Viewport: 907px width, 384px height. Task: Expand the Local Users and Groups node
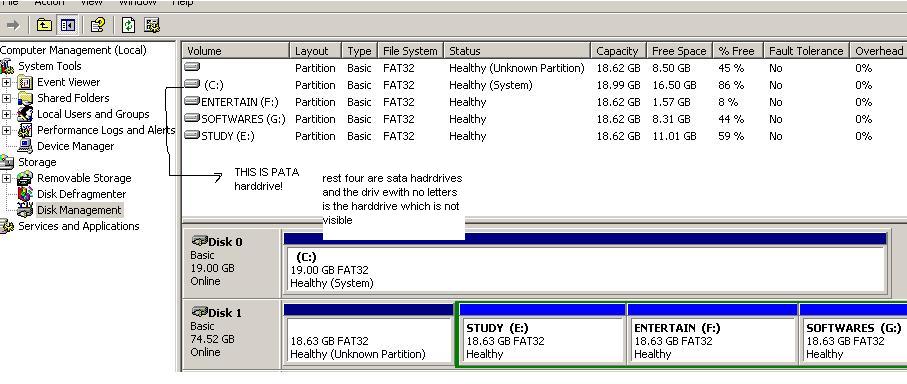(6, 115)
